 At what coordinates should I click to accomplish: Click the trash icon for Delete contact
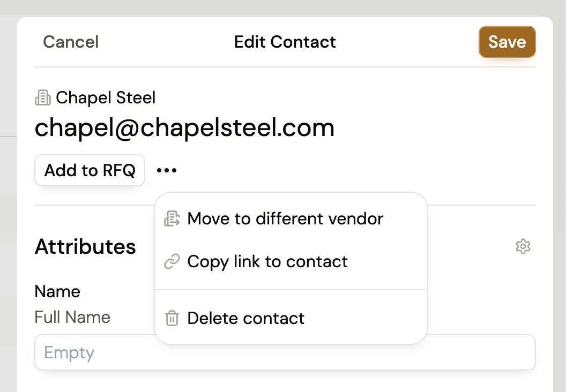click(172, 319)
